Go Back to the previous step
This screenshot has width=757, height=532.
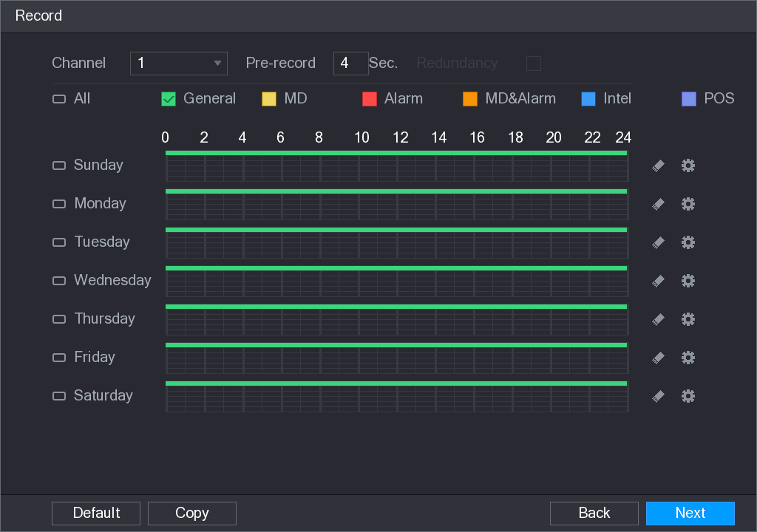[x=594, y=514]
